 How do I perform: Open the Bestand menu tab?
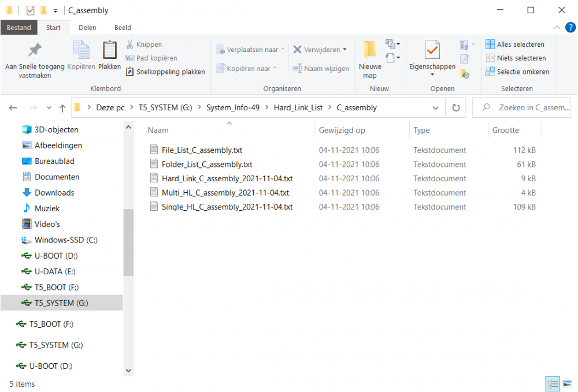pos(19,27)
